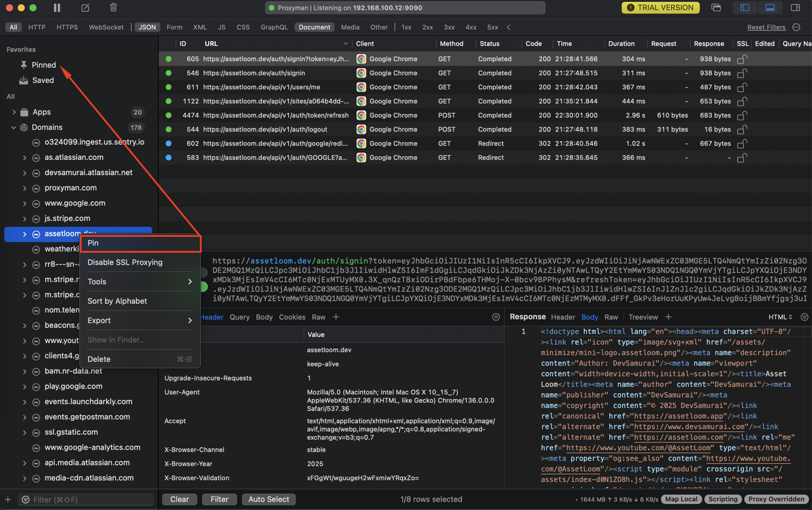Click the plus button at sidebar bottom

[x=8, y=499]
